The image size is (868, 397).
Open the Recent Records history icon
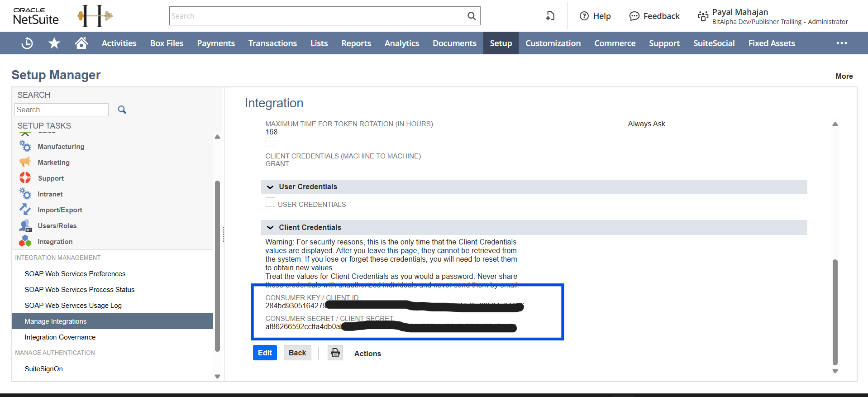click(27, 43)
